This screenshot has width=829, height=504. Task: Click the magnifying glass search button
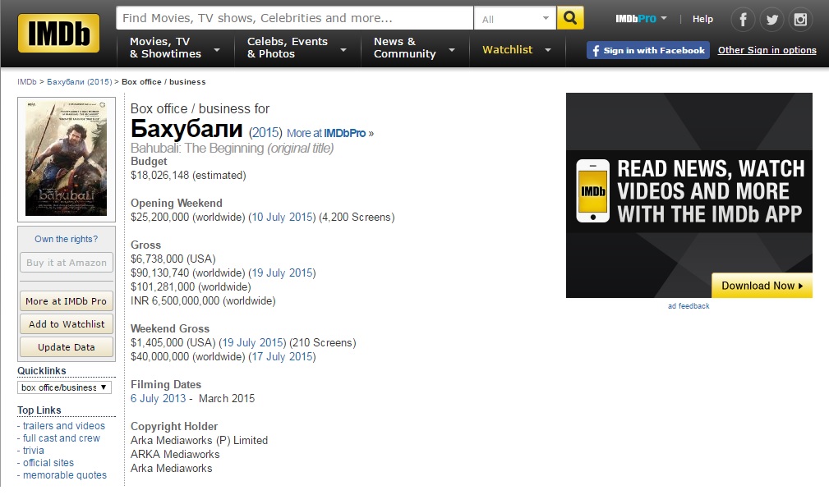click(569, 18)
